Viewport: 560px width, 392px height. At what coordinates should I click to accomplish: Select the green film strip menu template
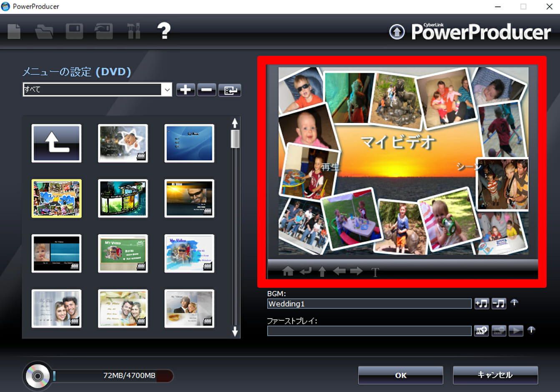[123, 198]
